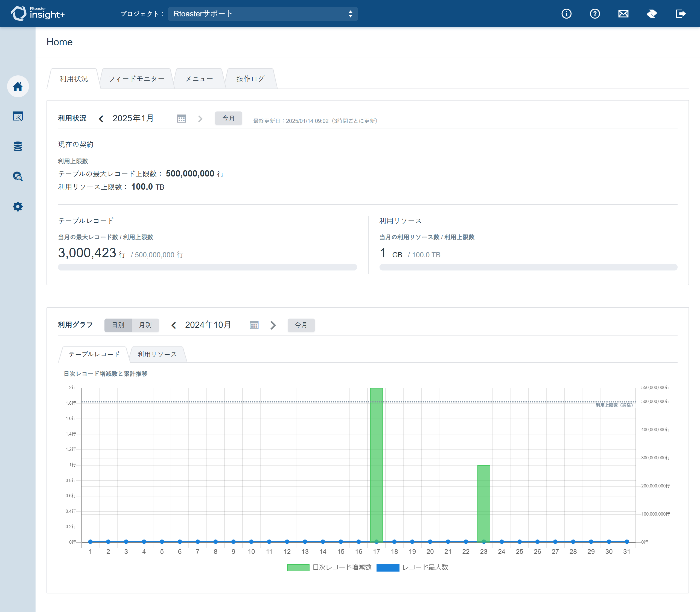
Task: Click 今月 button in 利用状況 section
Action: [228, 119]
